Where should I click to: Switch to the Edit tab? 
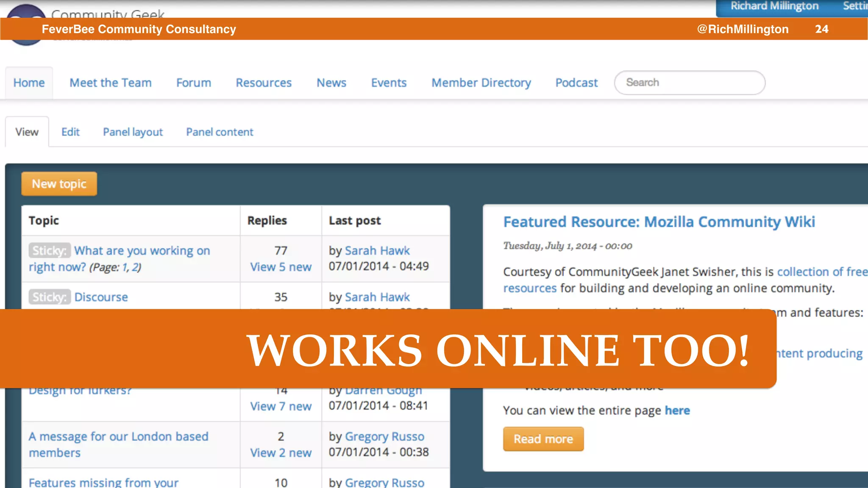70,132
